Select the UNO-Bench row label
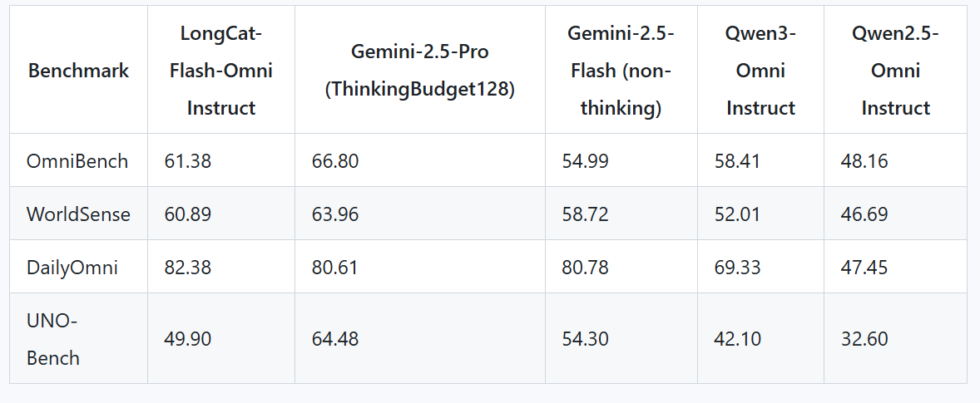This screenshot has height=403, width=980. pos(53,339)
